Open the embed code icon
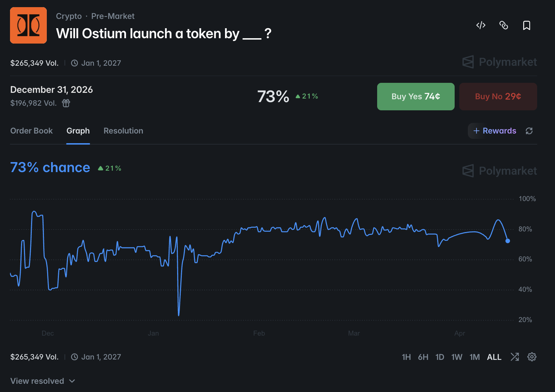The image size is (555, 392). (481, 25)
